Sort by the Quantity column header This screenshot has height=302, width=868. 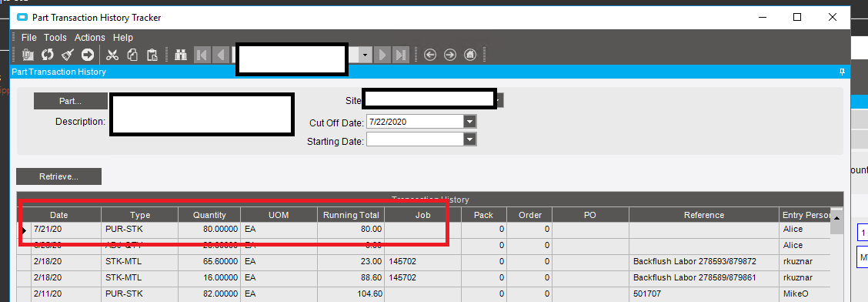209,215
